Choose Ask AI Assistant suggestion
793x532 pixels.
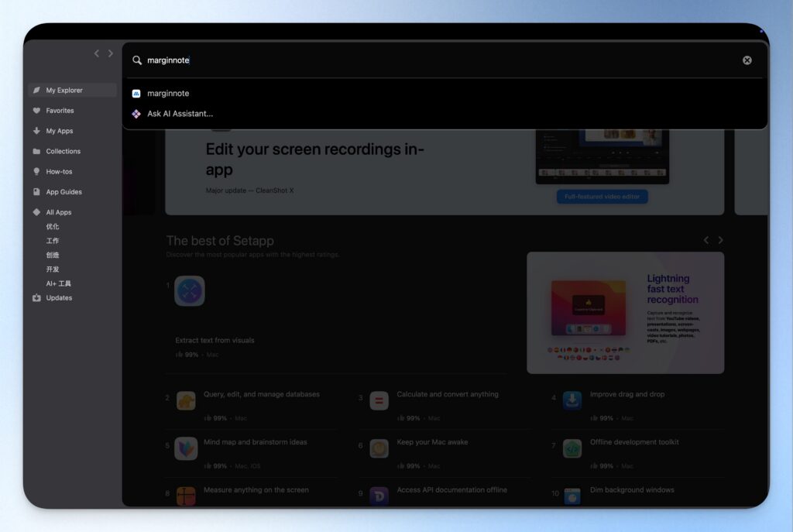tap(445, 114)
